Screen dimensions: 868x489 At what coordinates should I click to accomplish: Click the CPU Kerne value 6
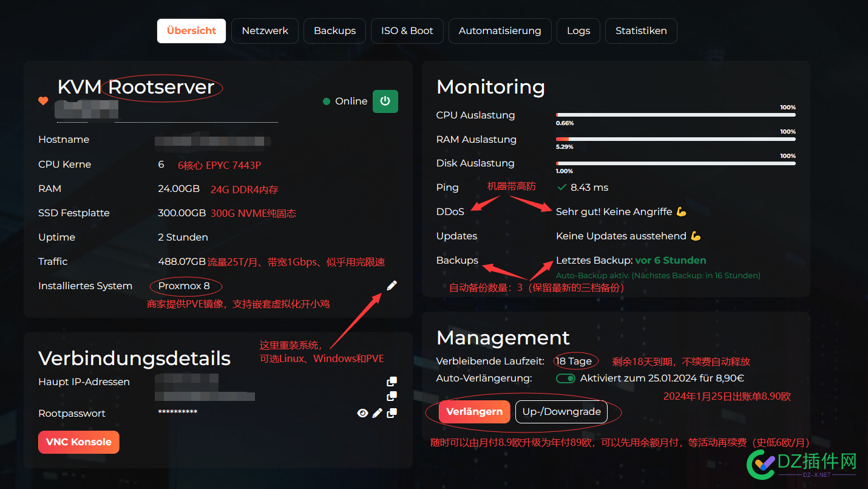coord(161,165)
